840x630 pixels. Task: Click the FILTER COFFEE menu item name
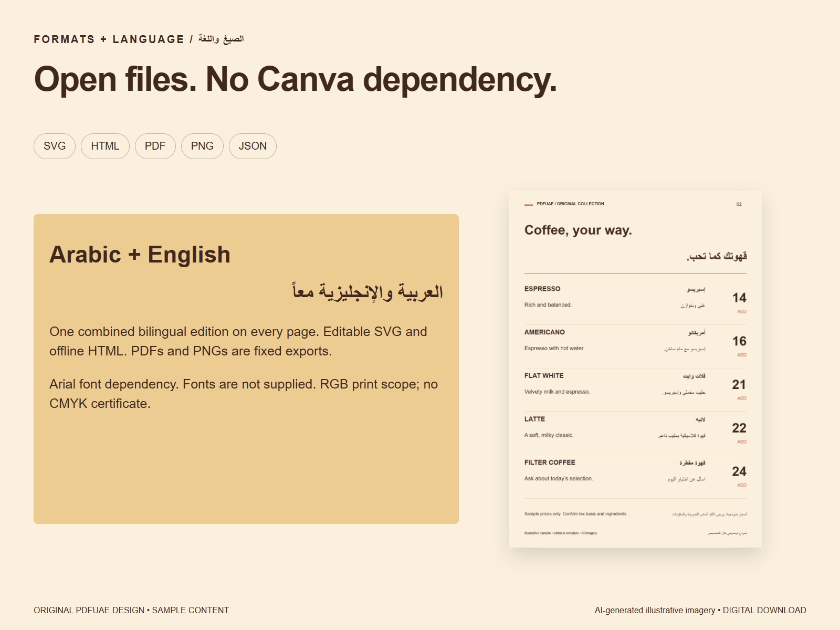pyautogui.click(x=550, y=463)
